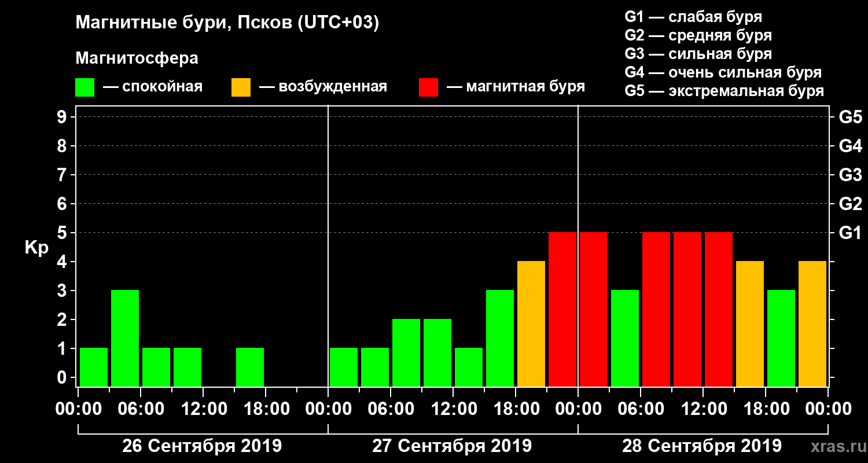Screen dimensions: 868x463
Task: Click the green 'спокойная' legend swatch
Action: [x=84, y=87]
